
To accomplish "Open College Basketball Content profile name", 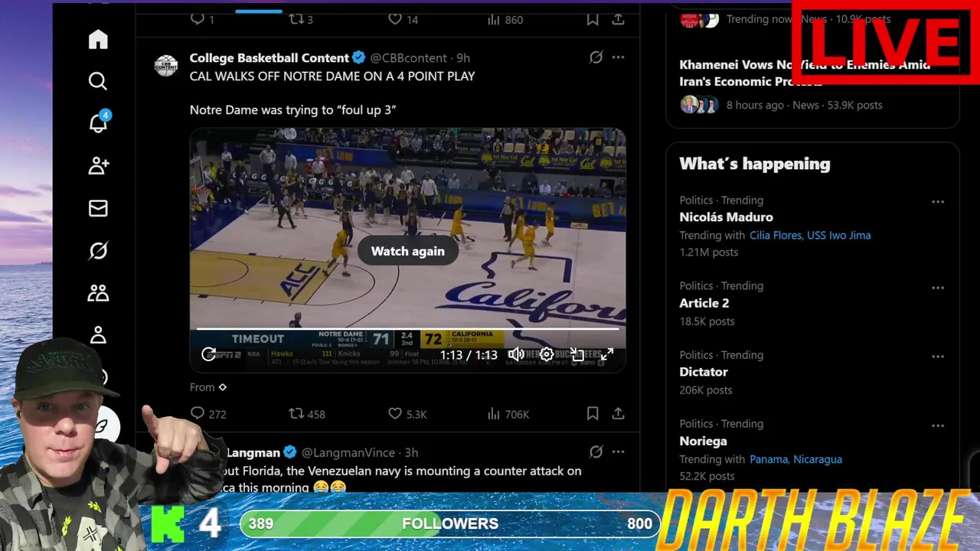I will pos(269,57).
